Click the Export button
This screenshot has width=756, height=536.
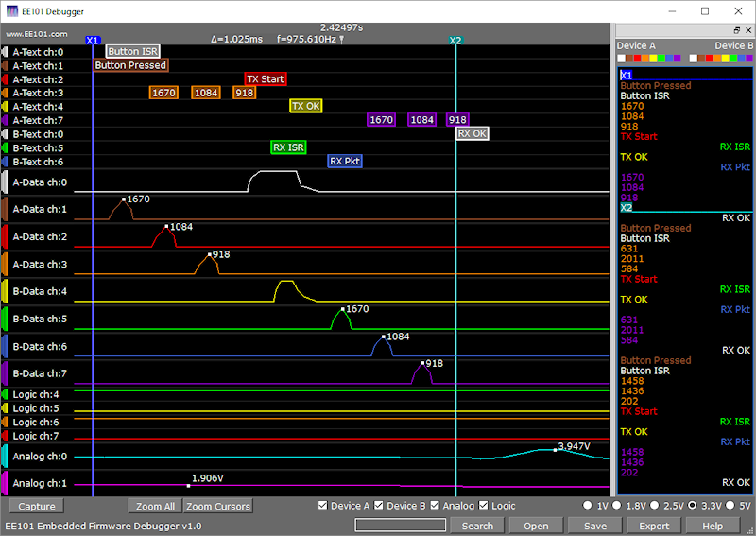coord(654,526)
